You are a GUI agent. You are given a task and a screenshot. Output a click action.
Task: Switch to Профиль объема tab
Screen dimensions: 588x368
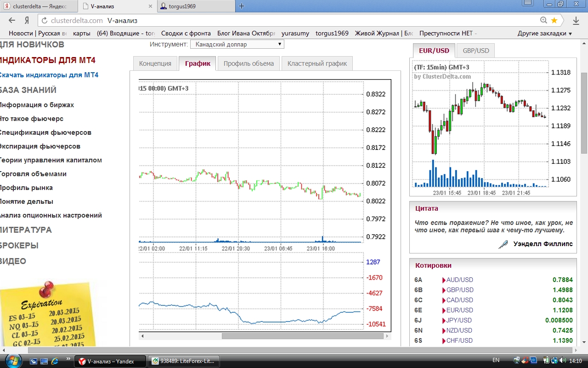(249, 63)
